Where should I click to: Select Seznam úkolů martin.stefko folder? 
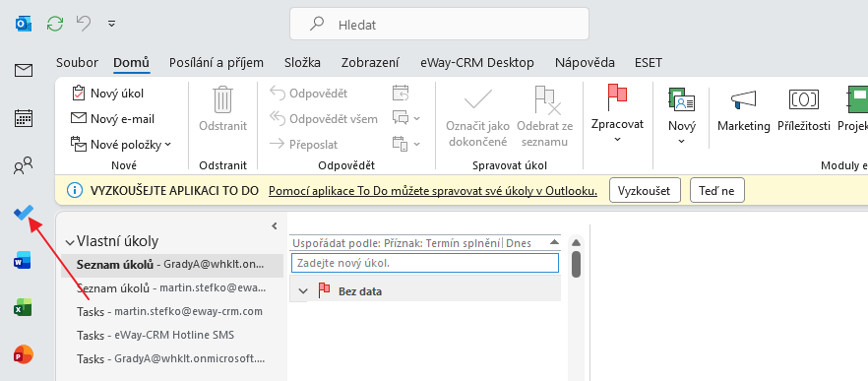click(x=172, y=287)
